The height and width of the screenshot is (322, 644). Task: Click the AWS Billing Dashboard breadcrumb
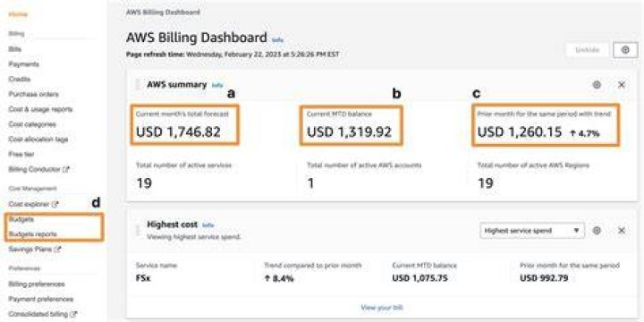[163, 13]
